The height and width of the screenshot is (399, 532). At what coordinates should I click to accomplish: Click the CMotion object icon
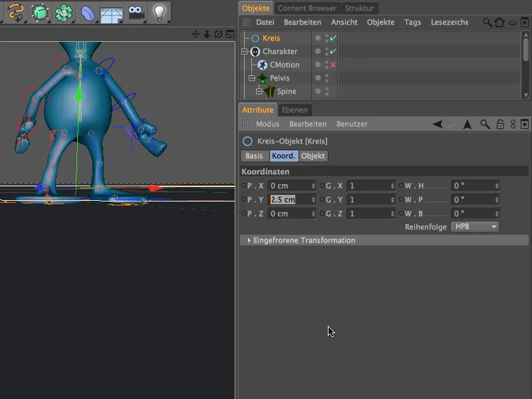coord(262,65)
